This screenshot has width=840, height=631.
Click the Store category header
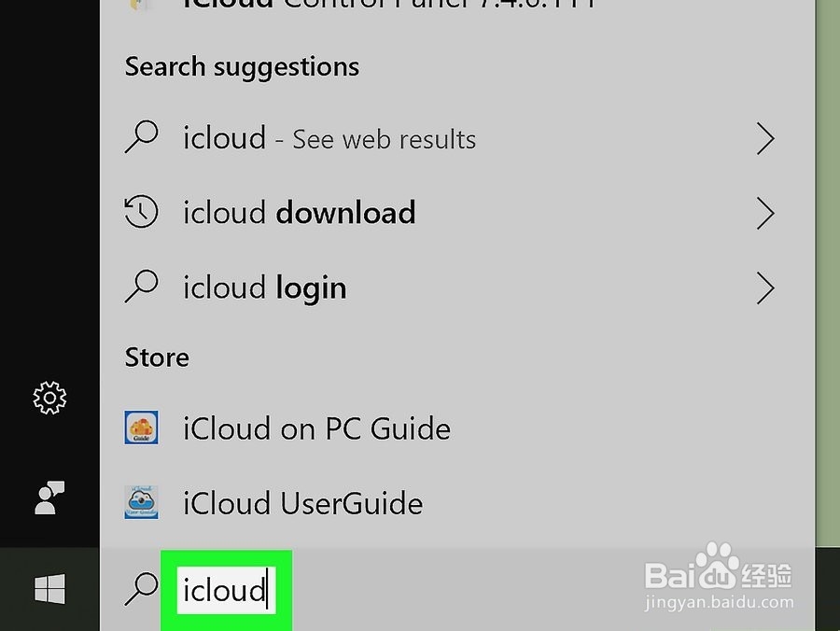point(157,358)
